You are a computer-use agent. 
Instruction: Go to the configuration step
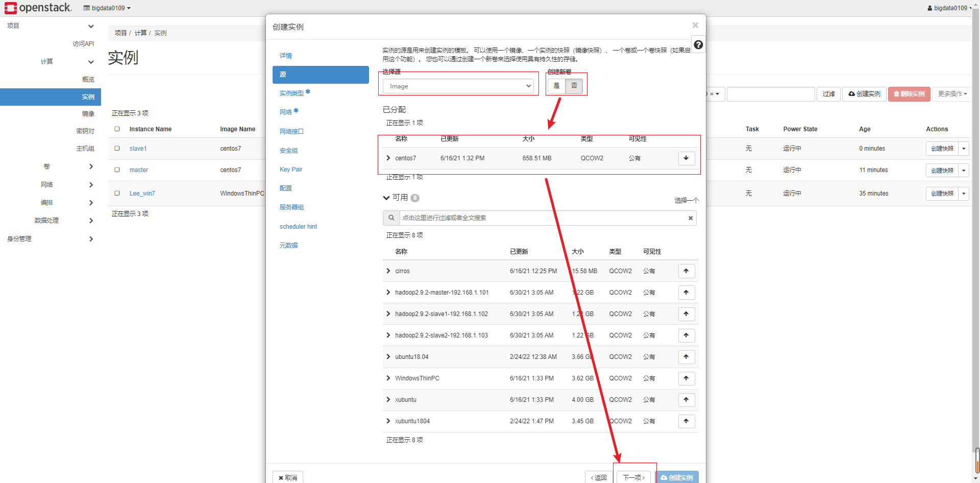tap(286, 188)
